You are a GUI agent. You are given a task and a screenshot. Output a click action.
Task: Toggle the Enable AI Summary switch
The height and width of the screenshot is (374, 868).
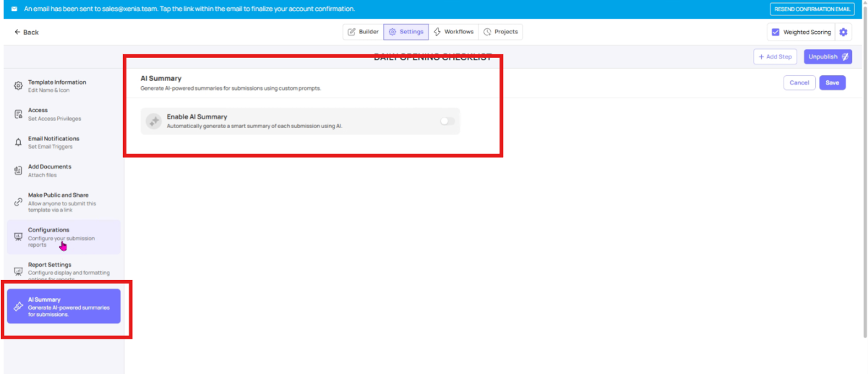click(448, 122)
